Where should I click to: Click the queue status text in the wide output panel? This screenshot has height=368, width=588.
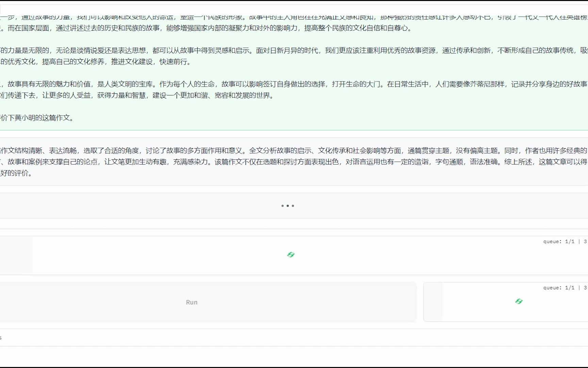pyautogui.click(x=565, y=242)
